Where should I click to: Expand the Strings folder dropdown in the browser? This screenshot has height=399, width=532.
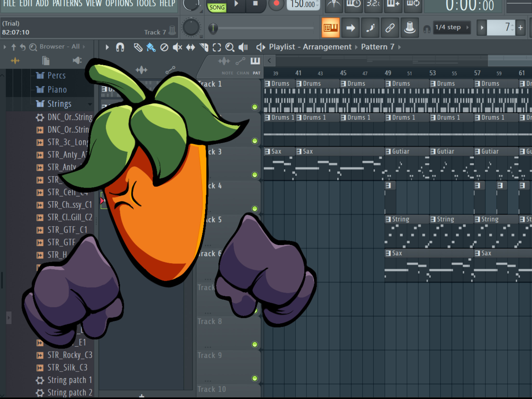90,104
